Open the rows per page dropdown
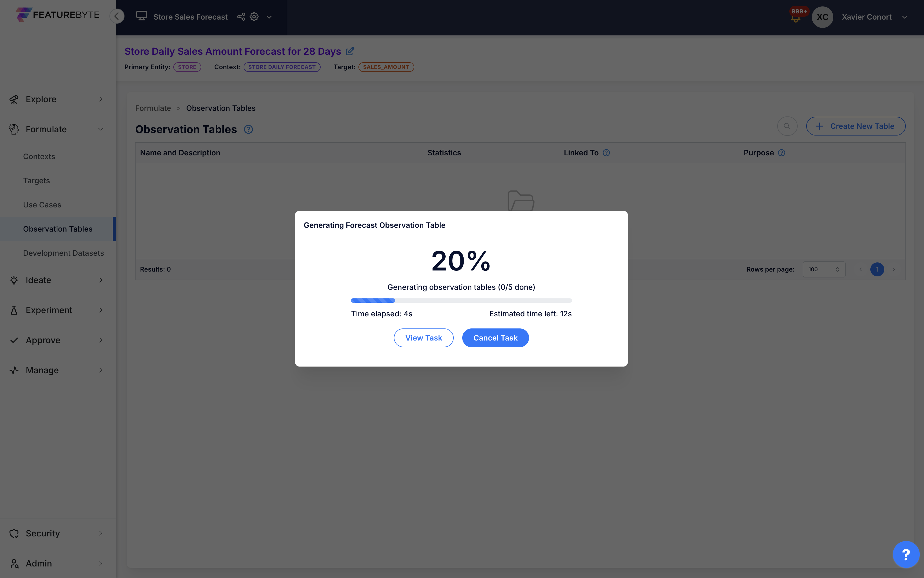 823,269
